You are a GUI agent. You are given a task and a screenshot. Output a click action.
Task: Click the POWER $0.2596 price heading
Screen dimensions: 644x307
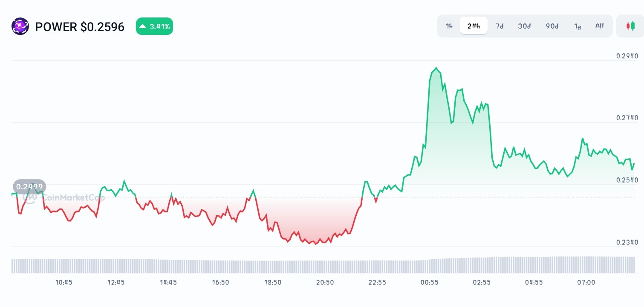point(80,27)
